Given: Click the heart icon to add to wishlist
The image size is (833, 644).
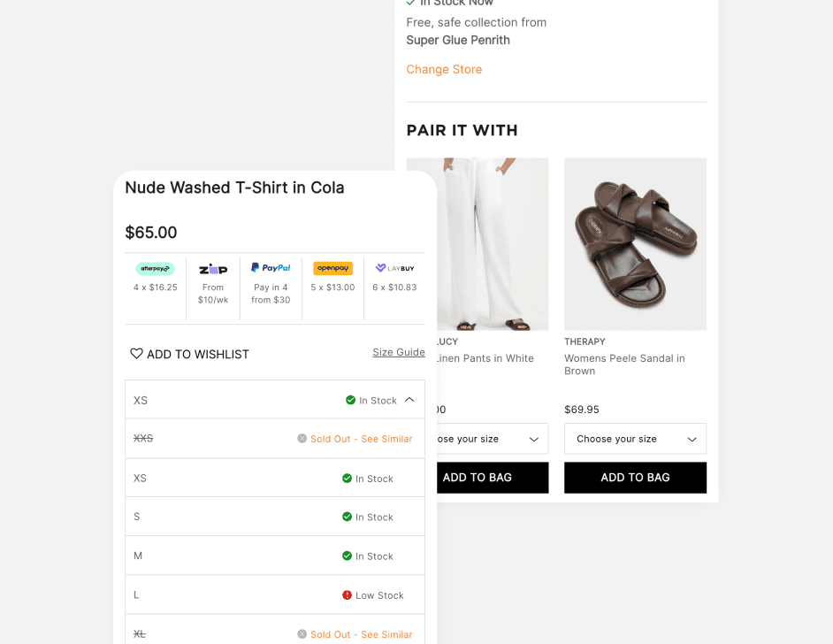Looking at the screenshot, I should coord(136,353).
